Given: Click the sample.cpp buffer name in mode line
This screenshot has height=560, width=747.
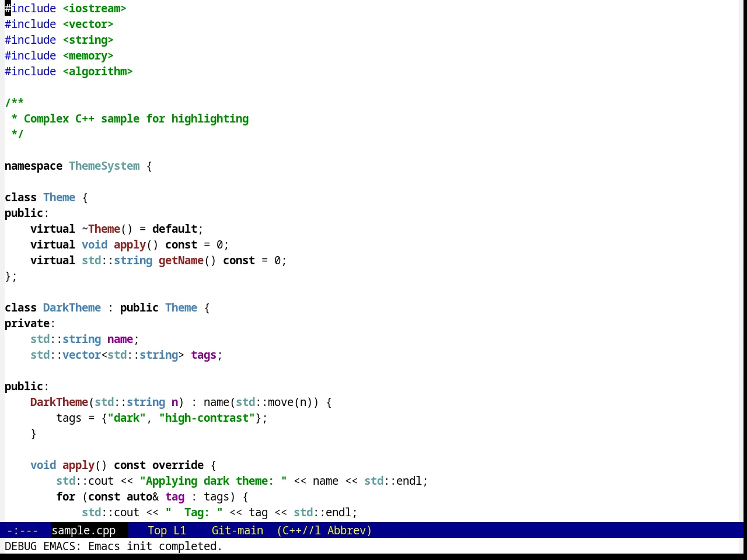Looking at the screenshot, I should pos(83,530).
